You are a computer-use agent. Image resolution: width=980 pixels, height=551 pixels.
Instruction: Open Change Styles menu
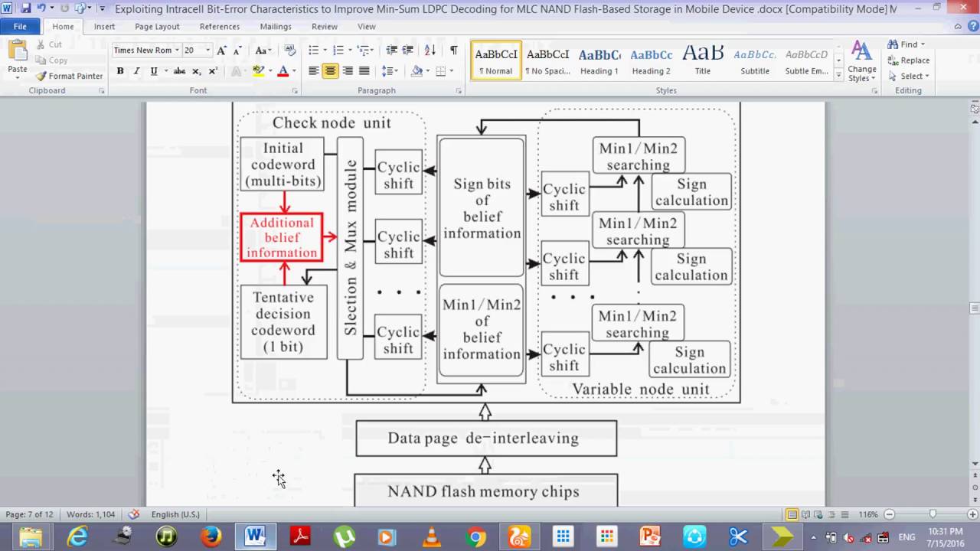(x=862, y=61)
